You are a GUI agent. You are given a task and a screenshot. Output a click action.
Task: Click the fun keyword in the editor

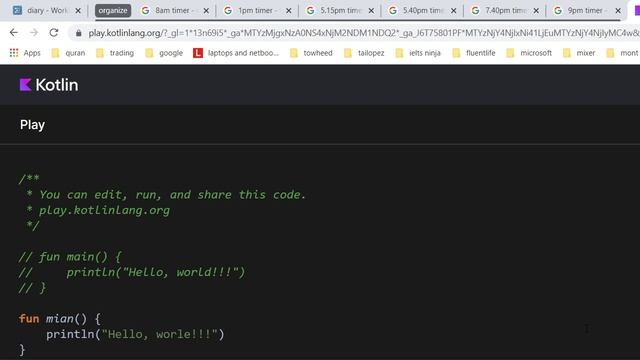29,319
